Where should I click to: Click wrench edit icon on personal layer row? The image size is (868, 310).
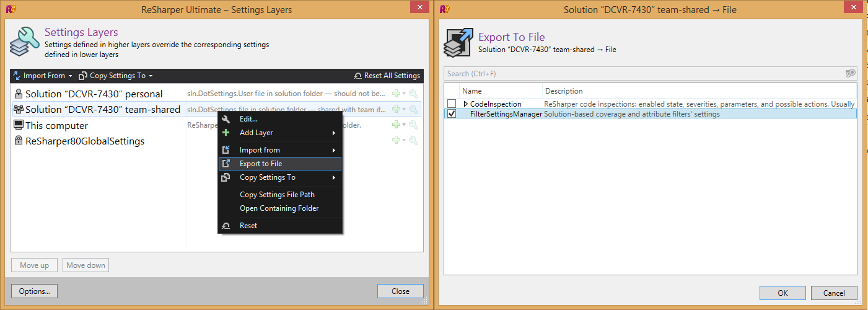[x=413, y=94]
